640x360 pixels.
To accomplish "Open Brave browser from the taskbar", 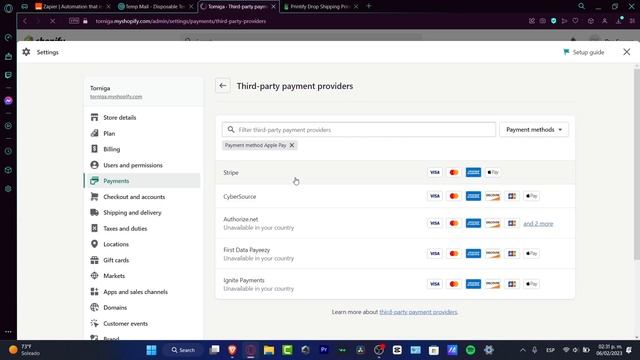I will (232, 350).
